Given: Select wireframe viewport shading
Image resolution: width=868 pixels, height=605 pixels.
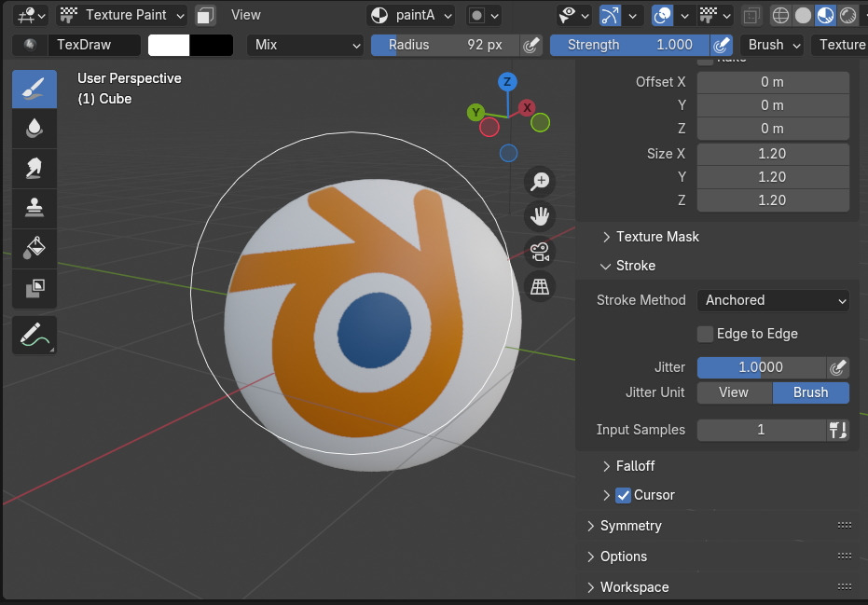Looking at the screenshot, I should pyautogui.click(x=780, y=16).
